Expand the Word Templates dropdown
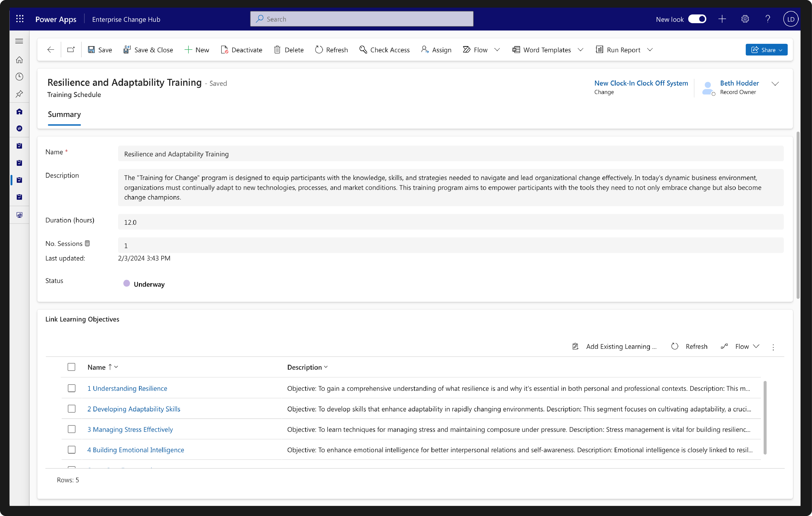The image size is (812, 516). coord(580,50)
